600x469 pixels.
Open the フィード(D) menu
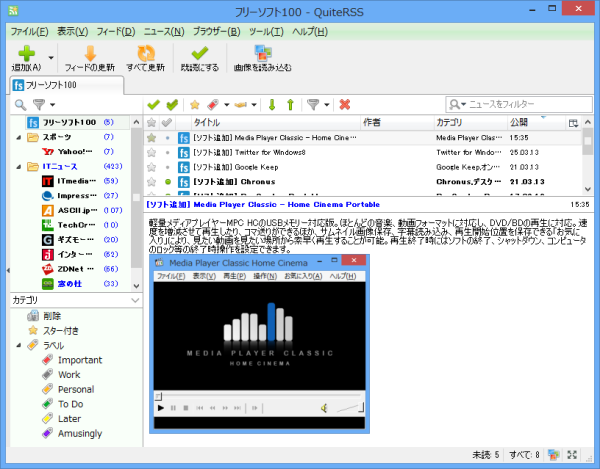[x=116, y=32]
